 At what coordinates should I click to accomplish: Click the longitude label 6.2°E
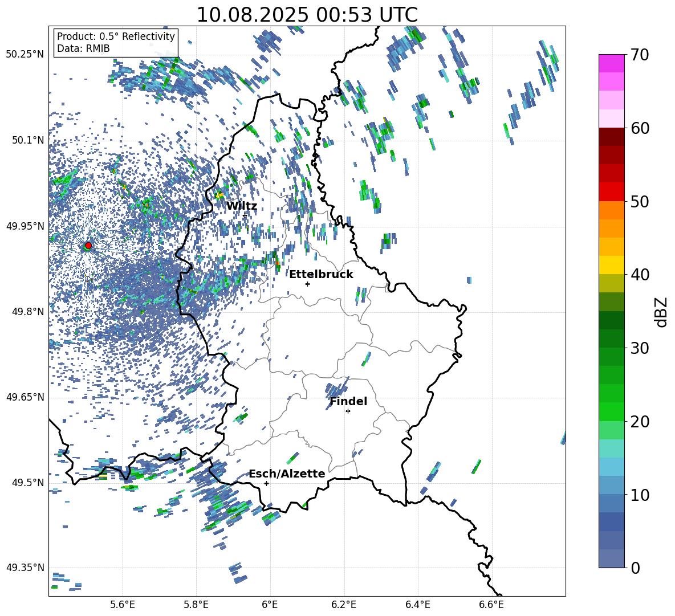click(344, 605)
